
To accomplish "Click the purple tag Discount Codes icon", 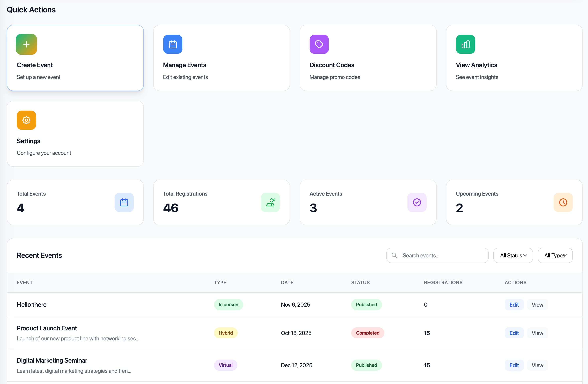I will click(319, 44).
